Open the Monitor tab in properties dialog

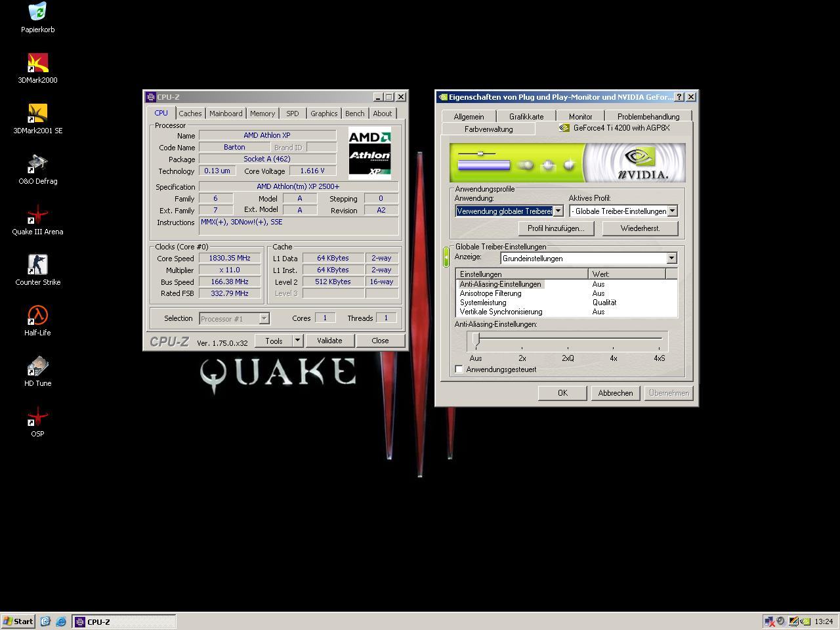tap(581, 117)
